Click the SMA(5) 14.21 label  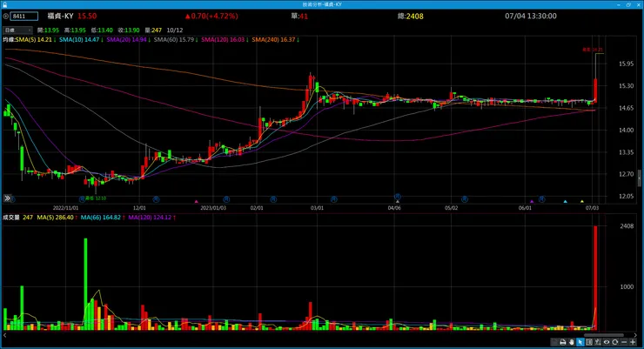[35, 40]
